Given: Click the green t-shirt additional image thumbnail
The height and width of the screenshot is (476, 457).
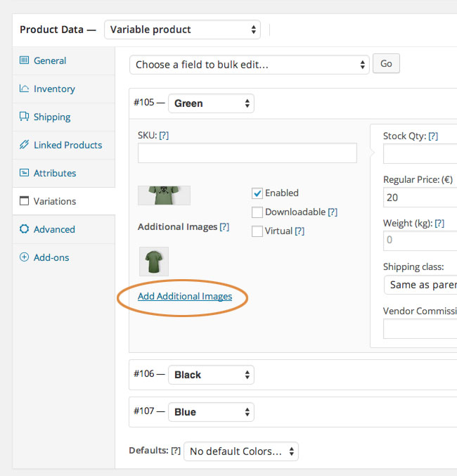Looking at the screenshot, I should pos(153,261).
